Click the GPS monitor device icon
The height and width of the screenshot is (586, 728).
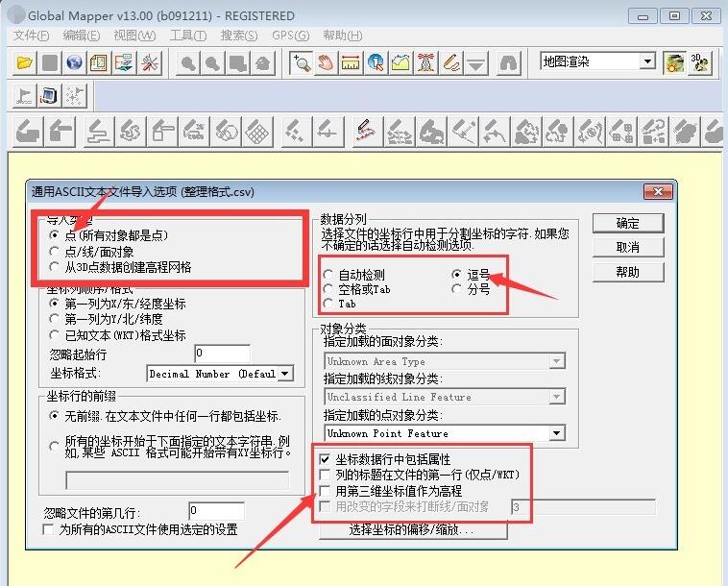pyautogui.click(x=49, y=96)
